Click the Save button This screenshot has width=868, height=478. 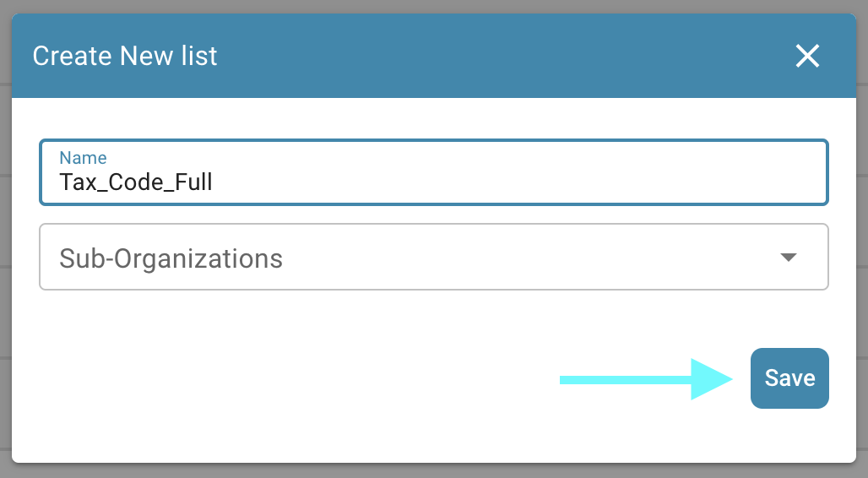point(789,378)
